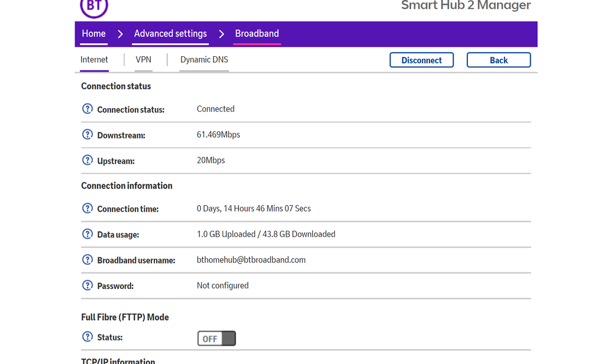The height and width of the screenshot is (364, 591).
Task: Go to Home in breadcrumb
Action: point(93,34)
